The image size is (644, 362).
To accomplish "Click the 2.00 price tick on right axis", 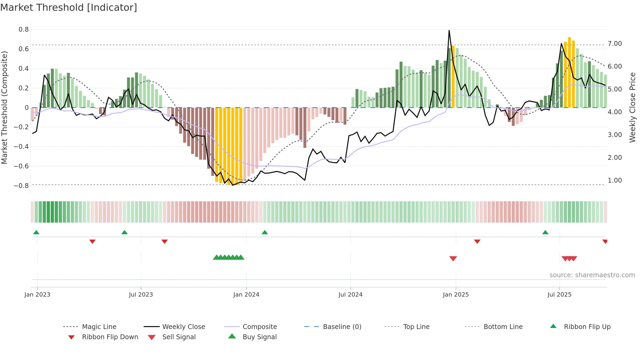I will [615, 158].
